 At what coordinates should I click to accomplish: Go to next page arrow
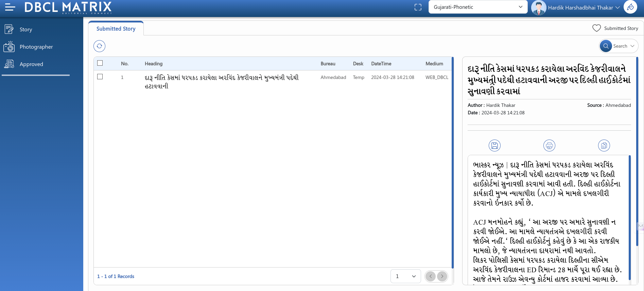442,276
